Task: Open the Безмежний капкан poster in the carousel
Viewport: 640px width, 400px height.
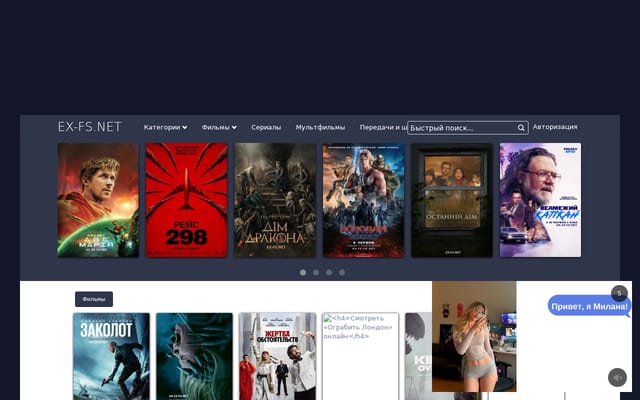Action: pyautogui.click(x=540, y=200)
